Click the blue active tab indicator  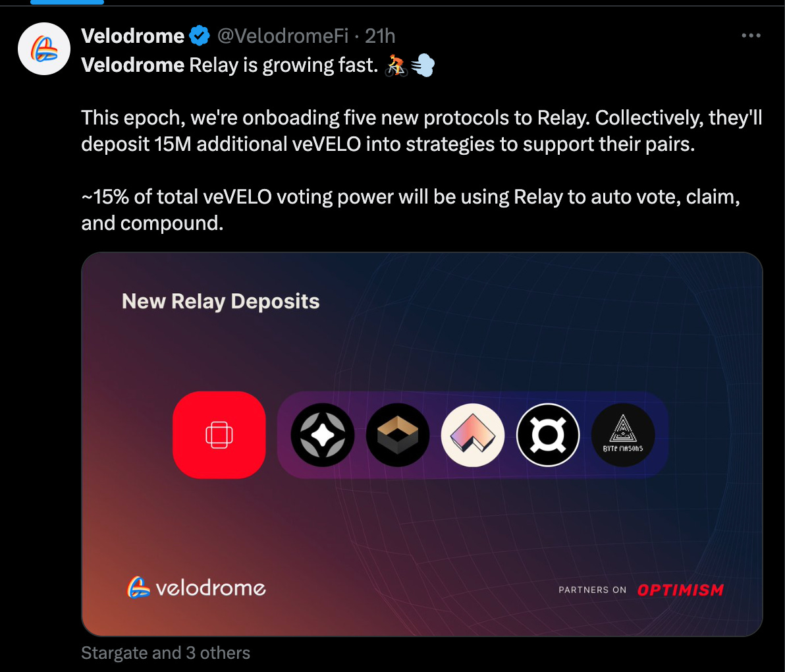coord(67,2)
